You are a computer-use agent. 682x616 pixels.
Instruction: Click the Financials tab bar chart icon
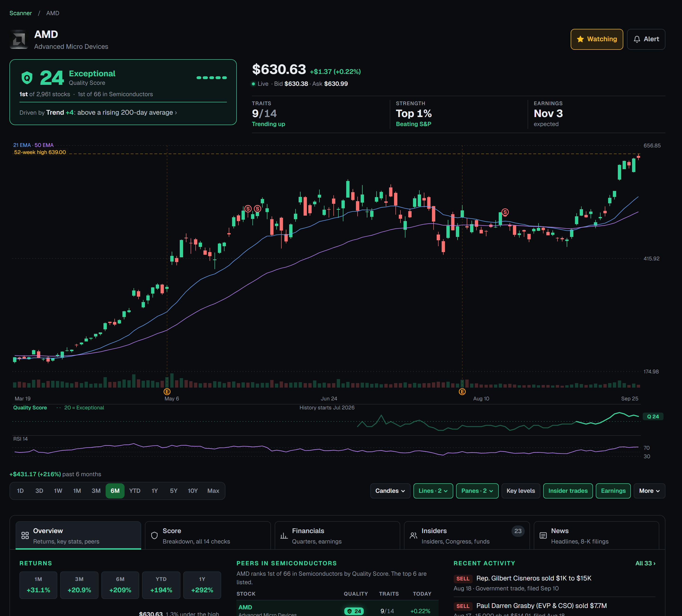coord(284,535)
